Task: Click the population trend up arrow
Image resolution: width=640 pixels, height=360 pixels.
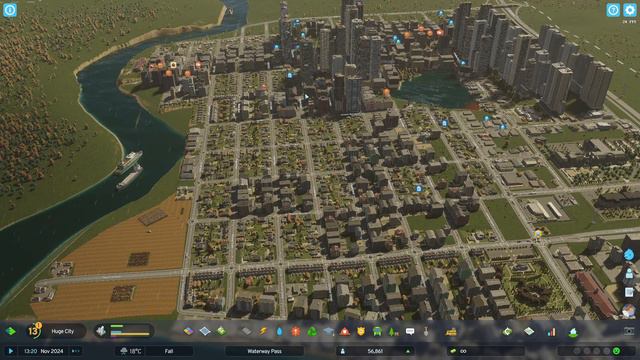Action: [x=407, y=351]
